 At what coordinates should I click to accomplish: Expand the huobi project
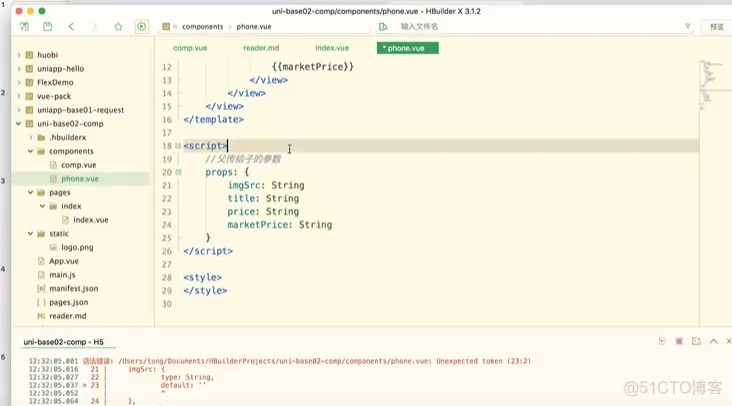[19, 55]
